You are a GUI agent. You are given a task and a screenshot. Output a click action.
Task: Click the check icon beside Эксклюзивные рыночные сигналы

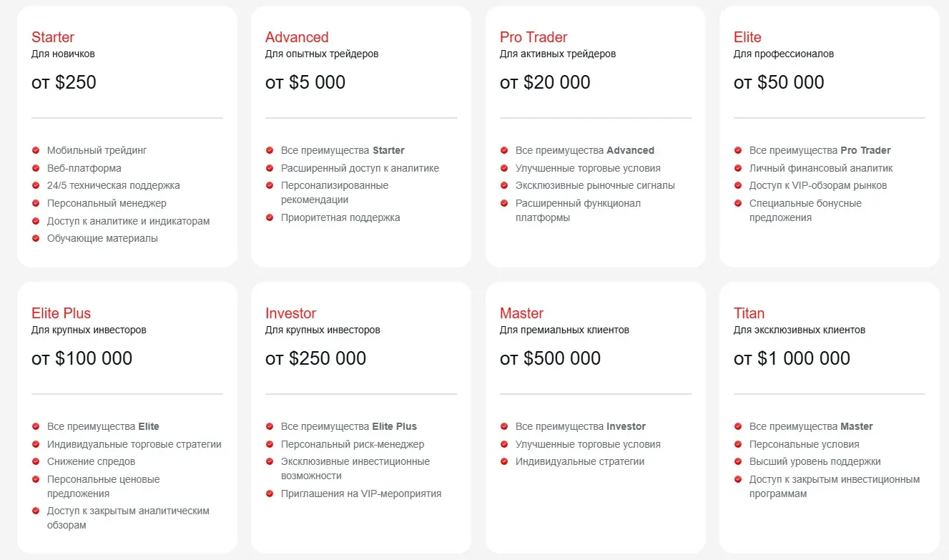tap(504, 185)
